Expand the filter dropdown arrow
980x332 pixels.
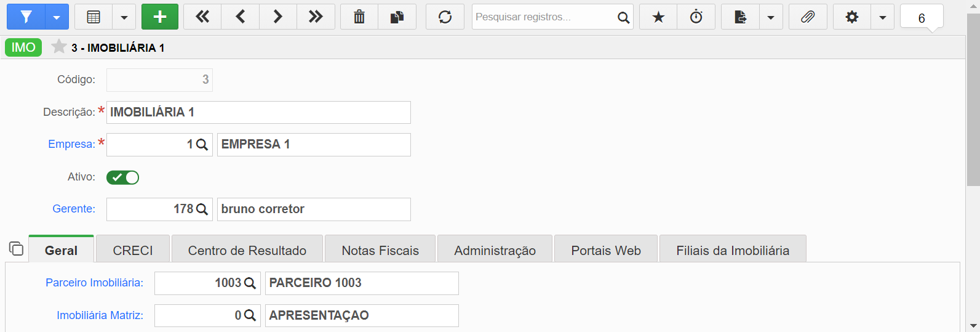pyautogui.click(x=57, y=17)
